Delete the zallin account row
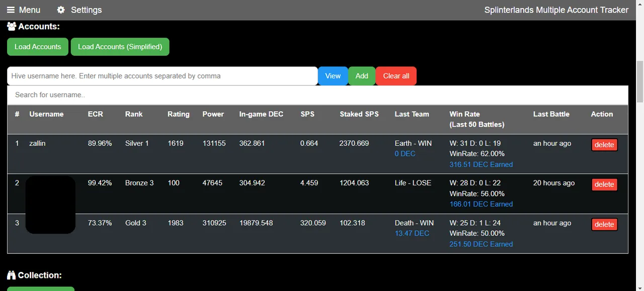This screenshot has width=644, height=291. pos(604,145)
